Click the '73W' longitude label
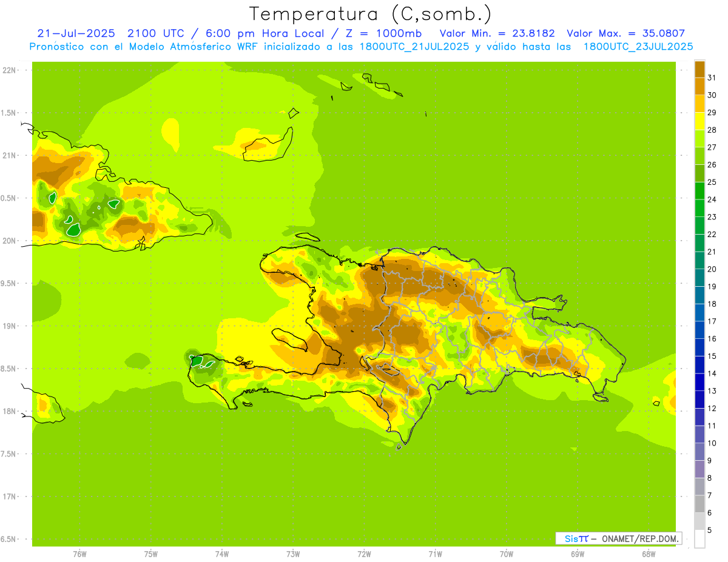This screenshot has width=728, height=562. click(293, 554)
